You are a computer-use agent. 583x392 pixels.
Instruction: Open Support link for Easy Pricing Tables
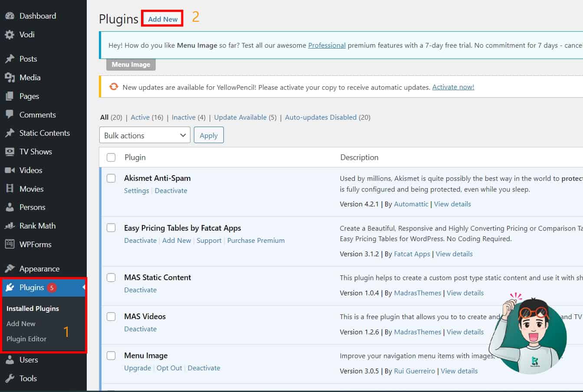coord(209,241)
